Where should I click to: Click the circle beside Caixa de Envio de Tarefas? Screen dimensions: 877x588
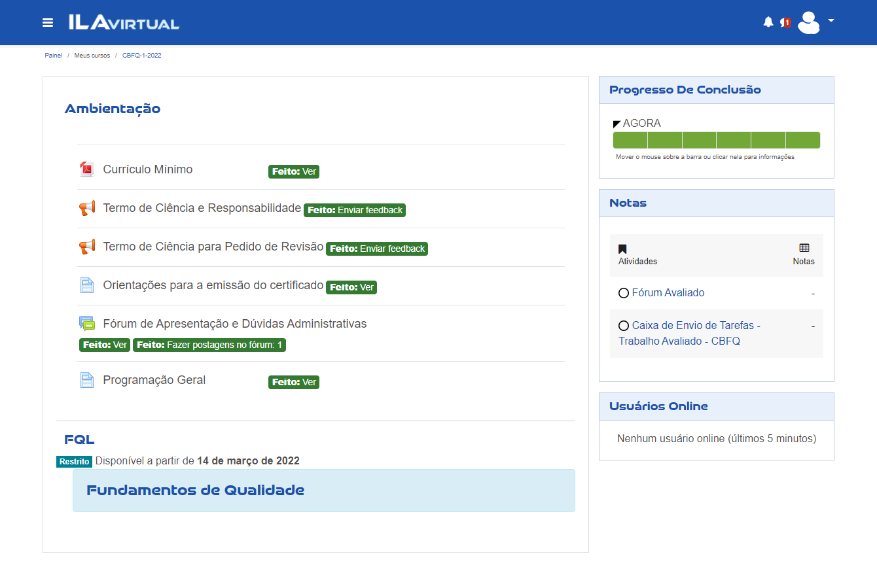click(624, 326)
